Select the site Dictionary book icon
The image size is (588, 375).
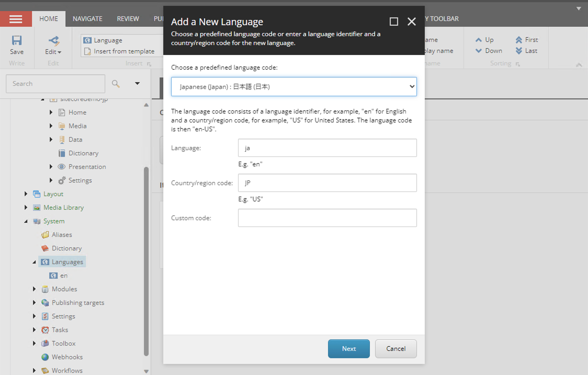(x=62, y=153)
